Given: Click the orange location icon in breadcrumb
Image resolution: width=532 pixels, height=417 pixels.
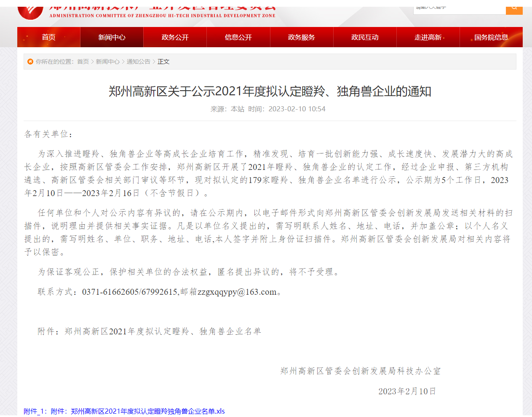Looking at the screenshot, I should tap(30, 62).
